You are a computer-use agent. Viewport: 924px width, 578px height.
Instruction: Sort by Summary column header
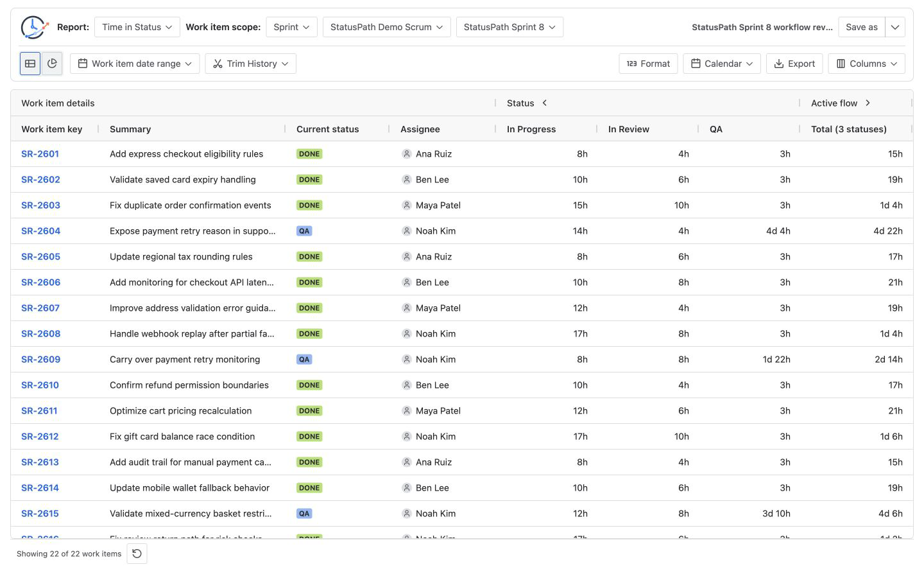point(130,129)
